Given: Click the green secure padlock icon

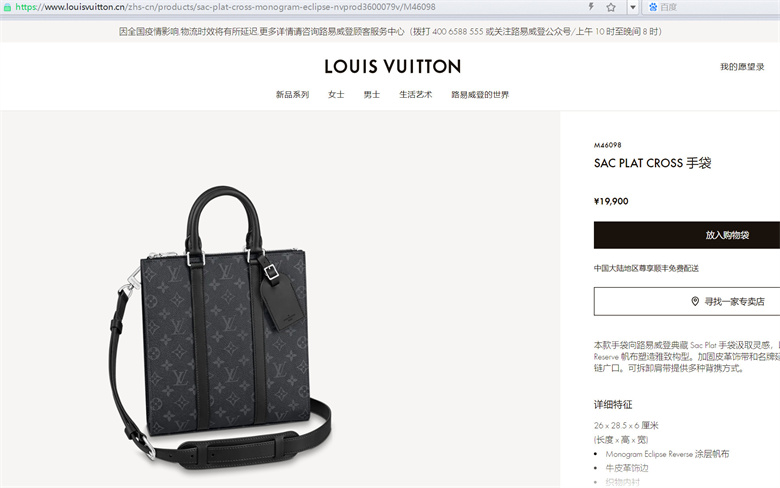Looking at the screenshot, I should tap(7, 7).
